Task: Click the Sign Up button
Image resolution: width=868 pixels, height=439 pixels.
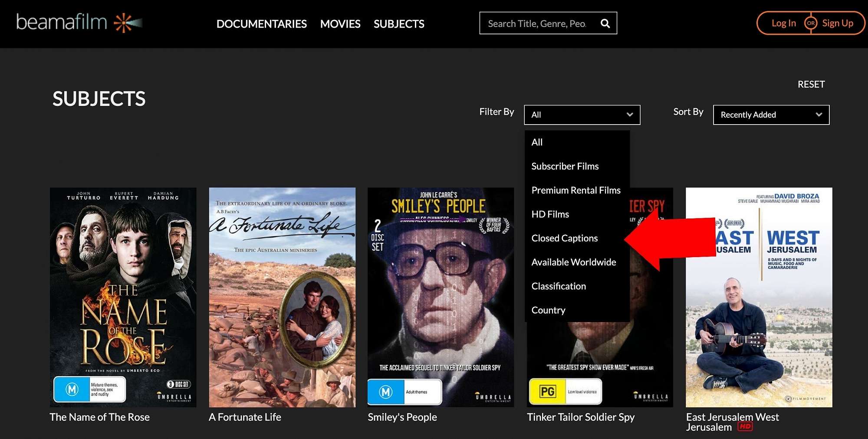Action: click(837, 23)
